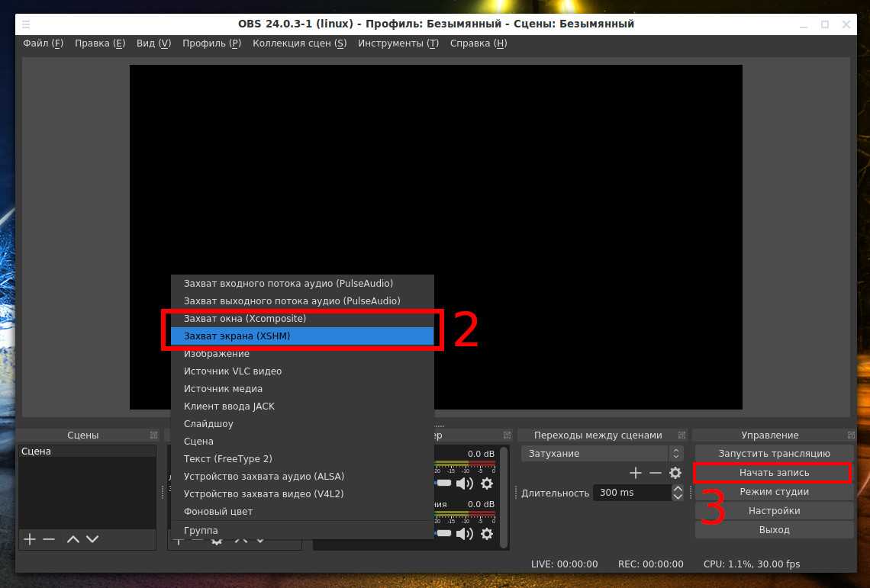Open the Файл menu
870x588 pixels.
click(x=43, y=43)
